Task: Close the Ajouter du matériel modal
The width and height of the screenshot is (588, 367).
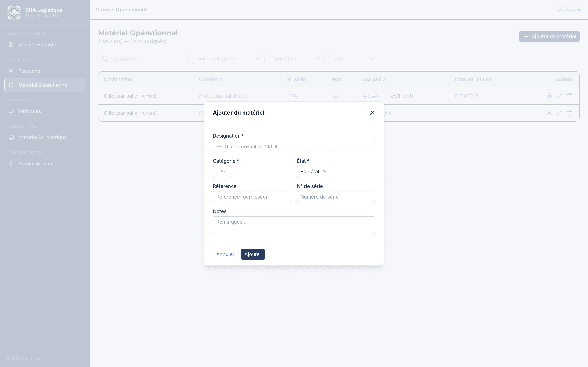Action: [372, 113]
